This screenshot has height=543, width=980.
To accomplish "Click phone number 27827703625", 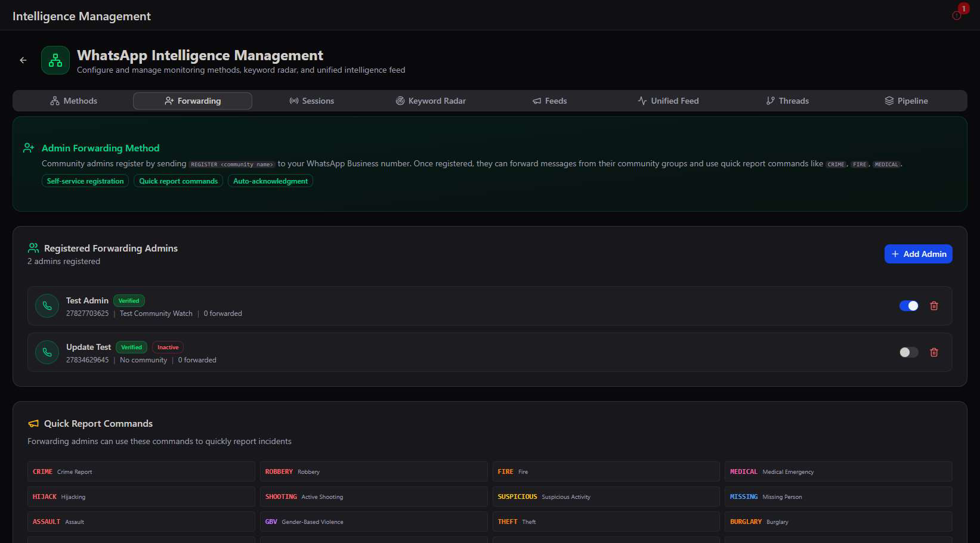I will [x=88, y=314].
